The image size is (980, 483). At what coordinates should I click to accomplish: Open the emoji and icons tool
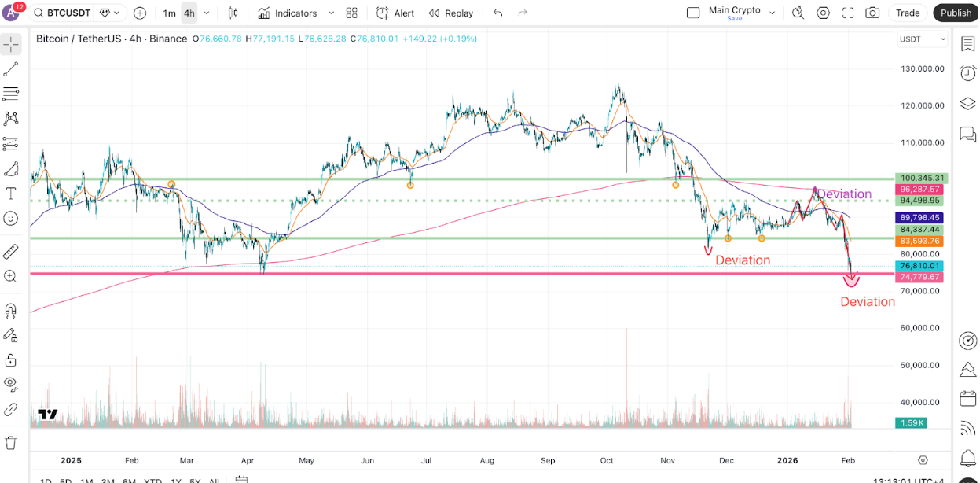coord(11,218)
